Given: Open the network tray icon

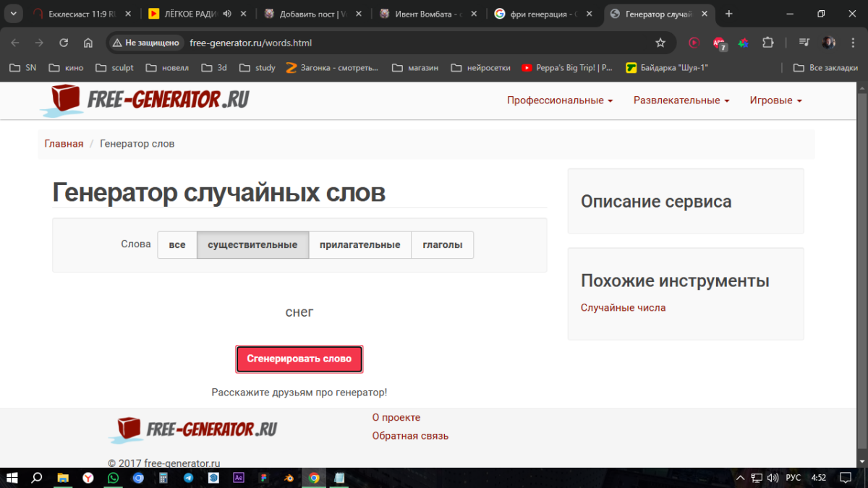Looking at the screenshot, I should (757, 478).
